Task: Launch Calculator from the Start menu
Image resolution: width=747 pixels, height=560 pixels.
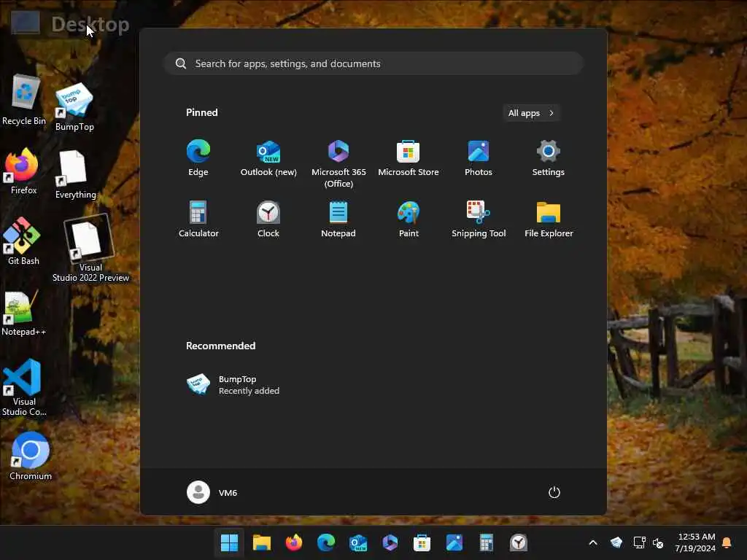Action: coord(198,219)
